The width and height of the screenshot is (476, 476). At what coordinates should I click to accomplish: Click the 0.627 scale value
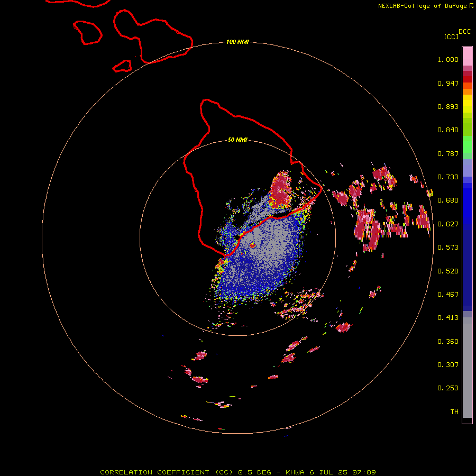448,224
